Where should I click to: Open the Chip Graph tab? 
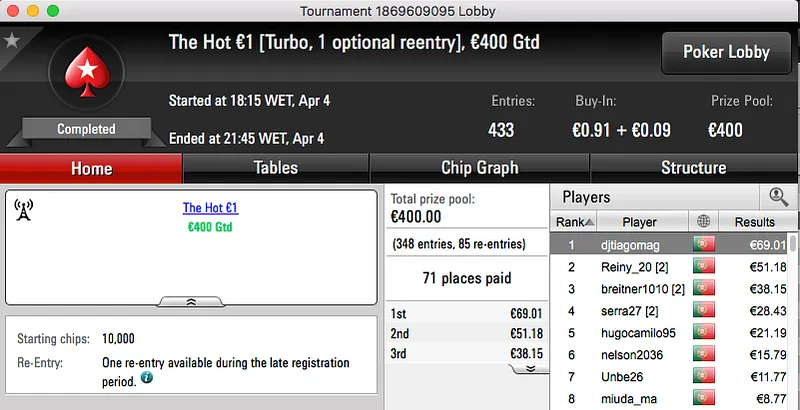pos(479,168)
